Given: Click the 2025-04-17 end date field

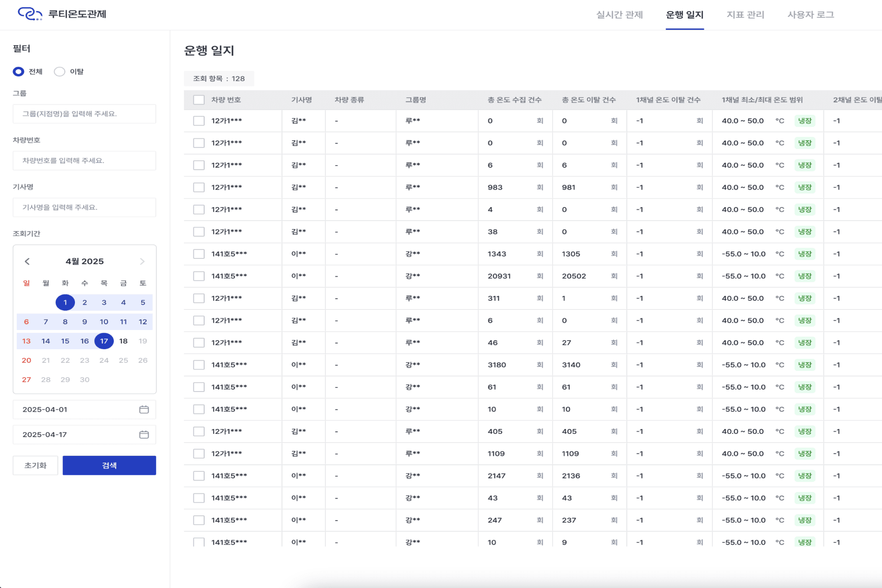Looking at the screenshot, I should tap(85, 435).
